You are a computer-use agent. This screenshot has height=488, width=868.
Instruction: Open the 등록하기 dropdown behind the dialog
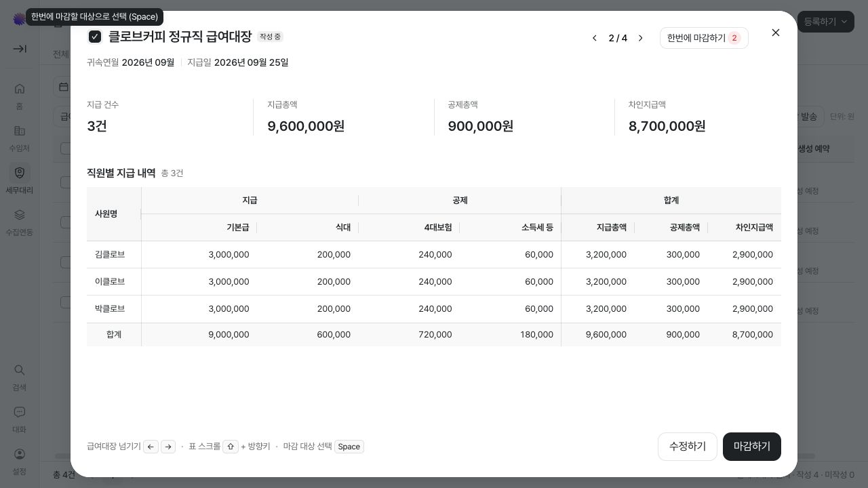pyautogui.click(x=825, y=22)
